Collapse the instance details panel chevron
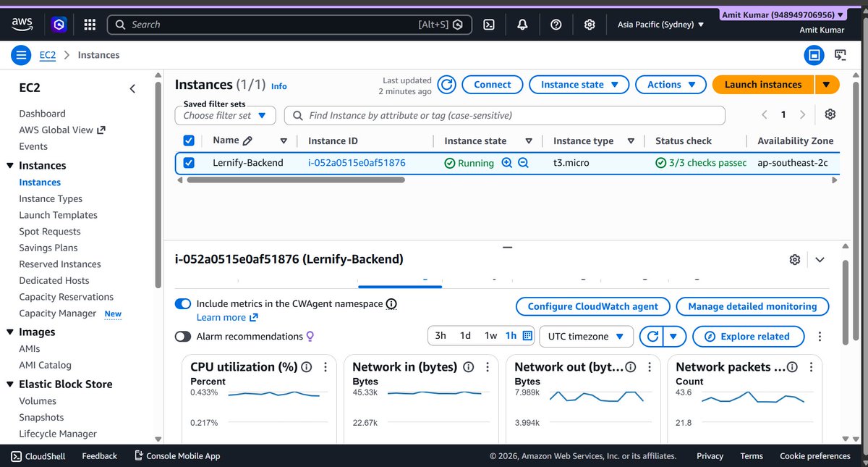The width and height of the screenshot is (868, 467). (x=820, y=259)
